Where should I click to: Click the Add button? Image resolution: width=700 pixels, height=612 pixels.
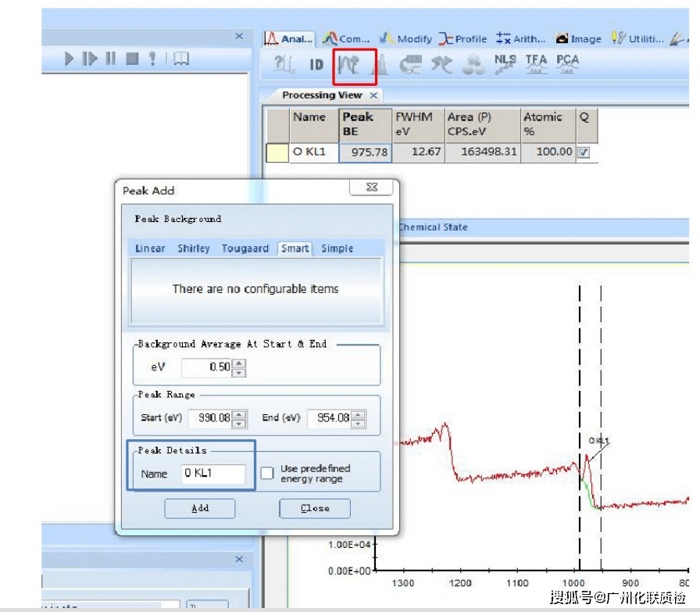199,508
